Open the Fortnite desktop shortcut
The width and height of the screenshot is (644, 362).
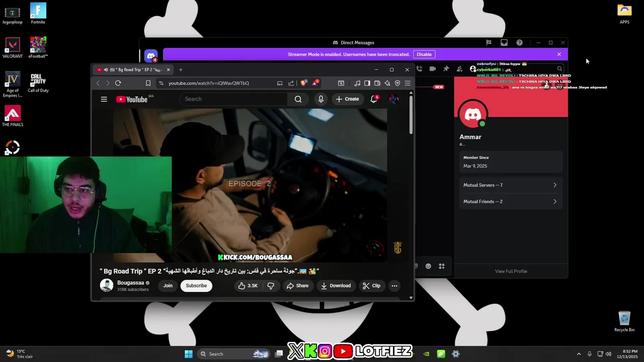tap(38, 13)
